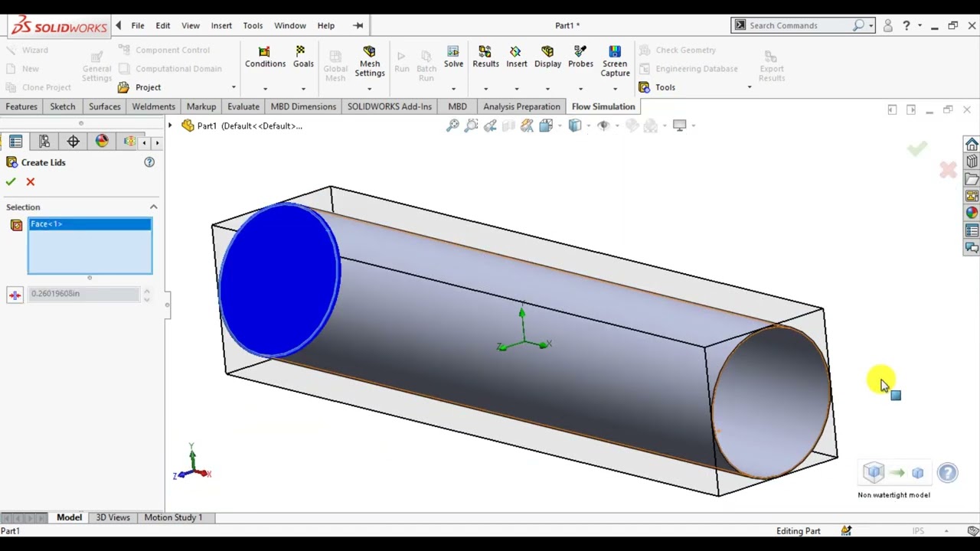Click the user login icon in title bar
The height and width of the screenshot is (551, 980).
[887, 25]
